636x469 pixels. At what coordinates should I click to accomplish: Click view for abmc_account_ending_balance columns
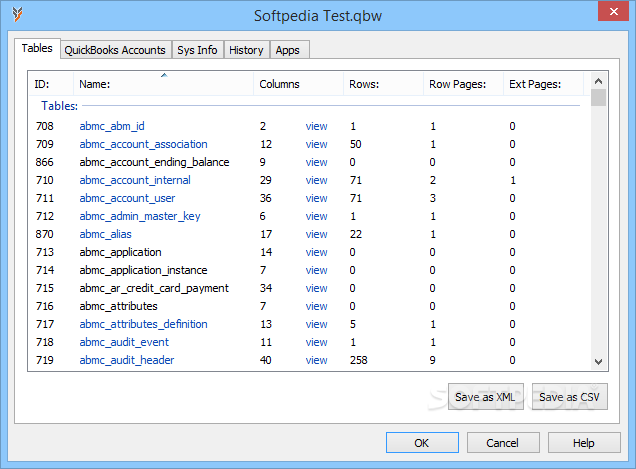316,162
